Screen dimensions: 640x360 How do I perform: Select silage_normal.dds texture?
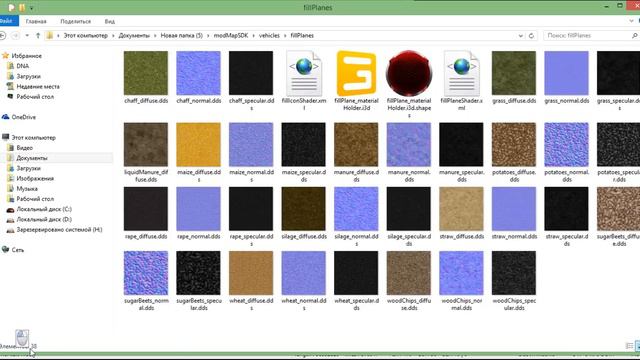click(x=356, y=209)
